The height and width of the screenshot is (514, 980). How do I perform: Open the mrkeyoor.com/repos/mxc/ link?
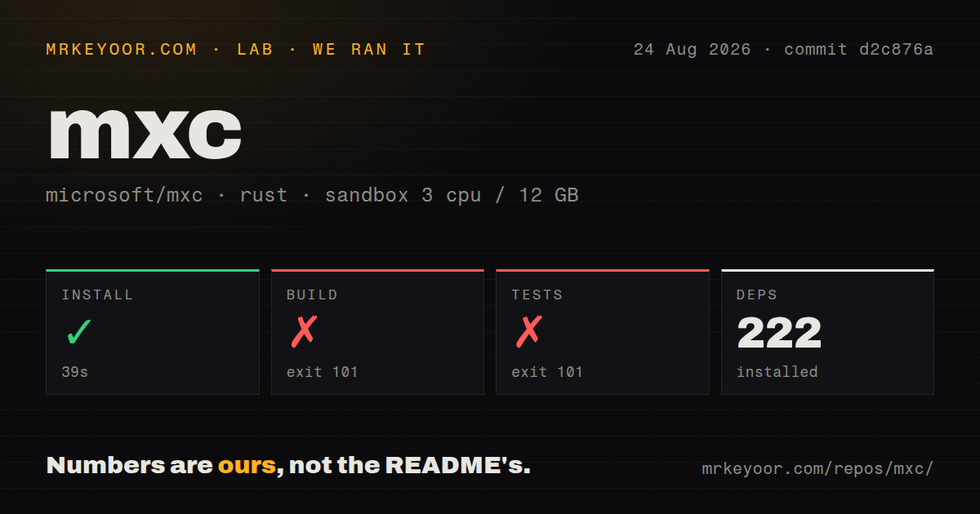(817, 469)
